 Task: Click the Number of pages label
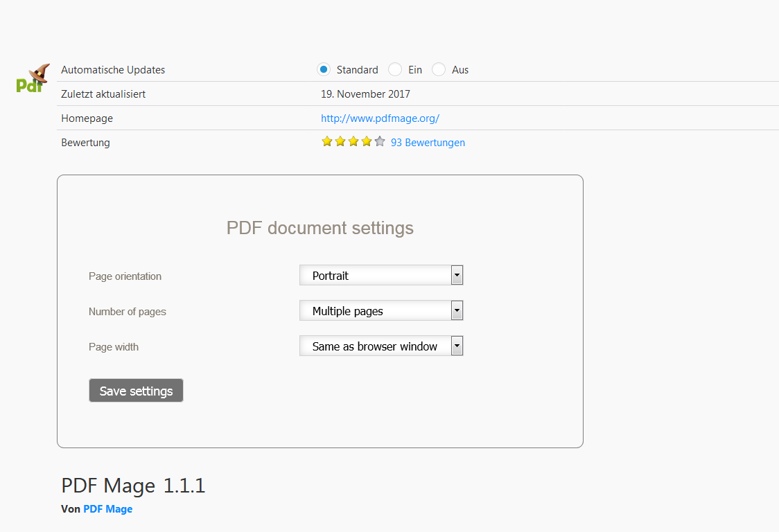pyautogui.click(x=128, y=312)
